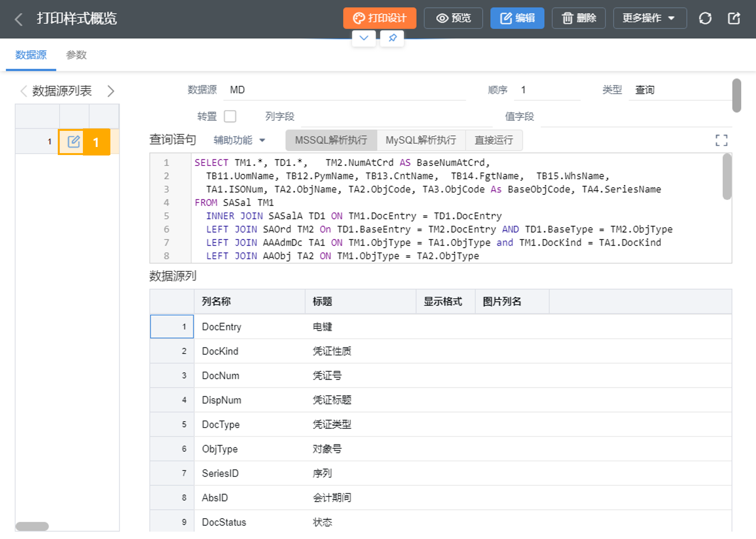Click the SQL editor vertical scrollbar
The image size is (756, 539).
727,177
